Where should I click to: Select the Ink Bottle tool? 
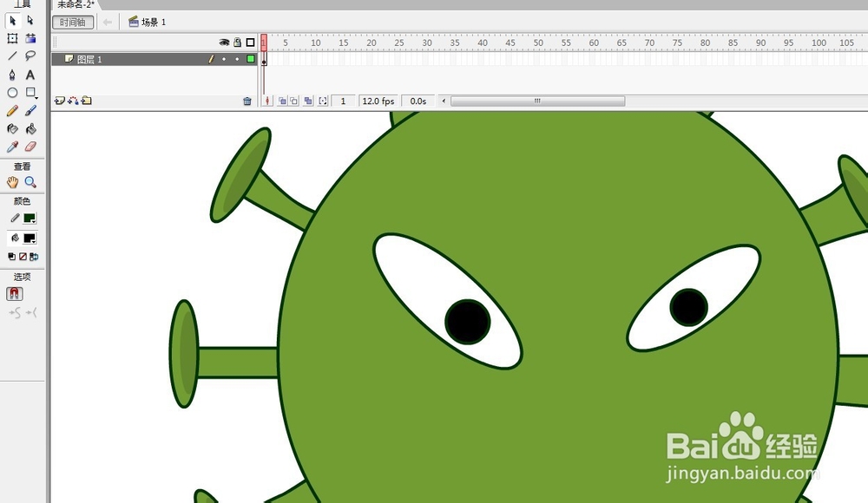click(13, 129)
